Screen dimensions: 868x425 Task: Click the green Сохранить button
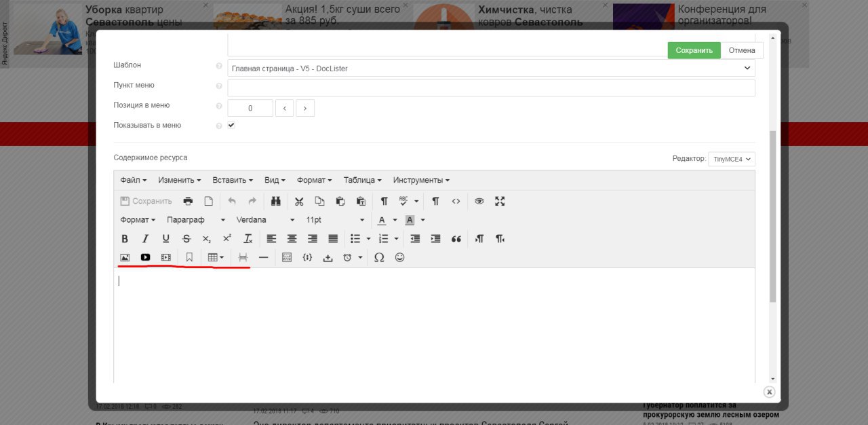694,50
